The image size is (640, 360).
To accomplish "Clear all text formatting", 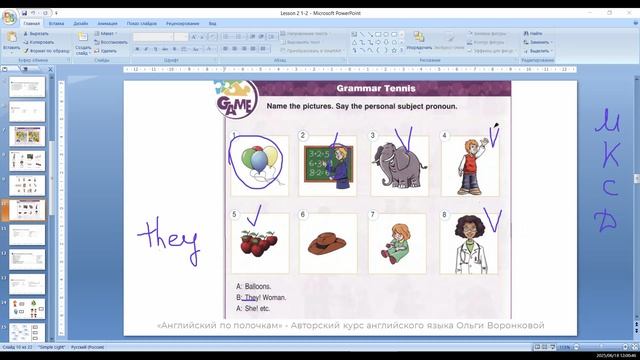I will 212,37.
